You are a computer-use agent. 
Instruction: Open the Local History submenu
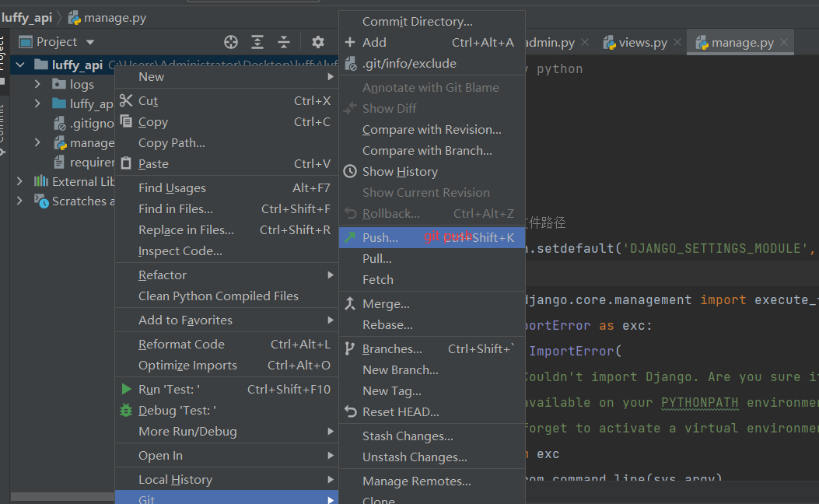coord(226,479)
